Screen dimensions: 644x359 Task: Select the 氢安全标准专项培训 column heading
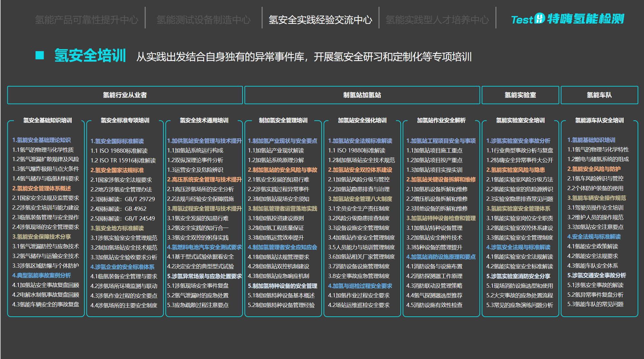[x=125, y=120]
